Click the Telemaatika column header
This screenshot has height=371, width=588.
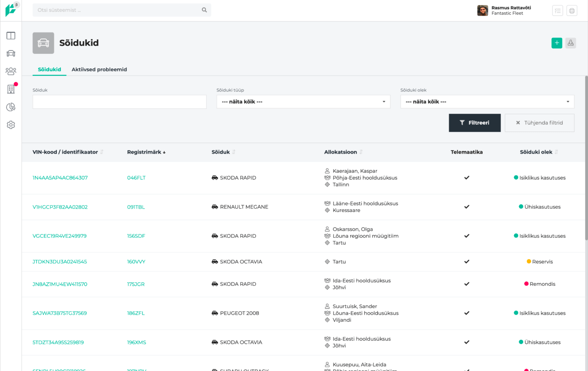tap(467, 152)
